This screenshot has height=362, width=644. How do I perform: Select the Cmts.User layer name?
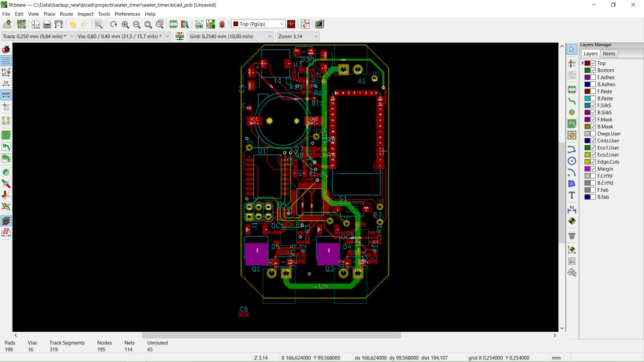click(608, 141)
